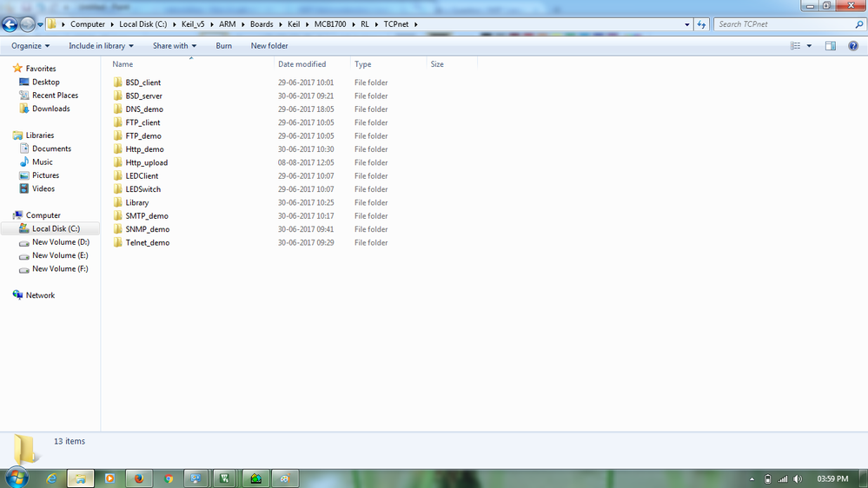
Task: Expand the arrow after RL in the breadcrumb
Action: coord(376,24)
